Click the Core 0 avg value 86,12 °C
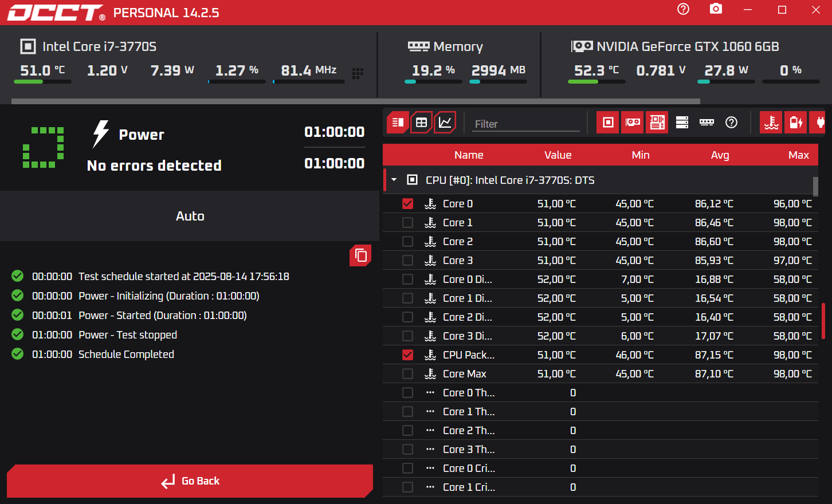 (x=714, y=203)
